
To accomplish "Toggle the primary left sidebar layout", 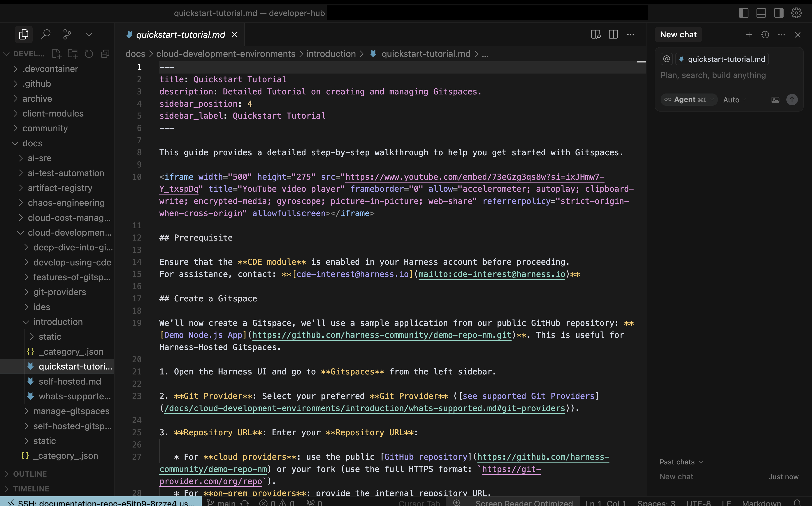I will (743, 13).
